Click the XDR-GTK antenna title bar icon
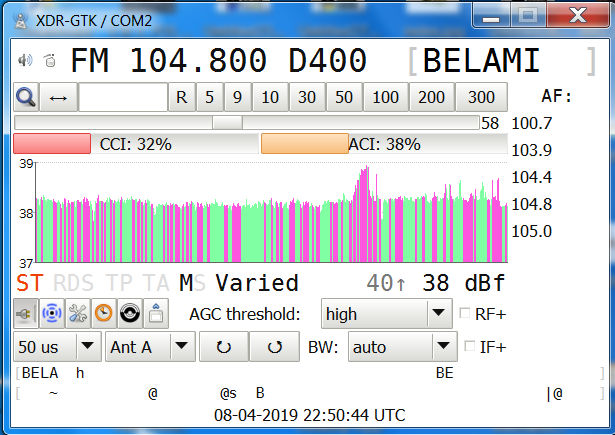Screen dimensions: 615x435 click(20, 20)
